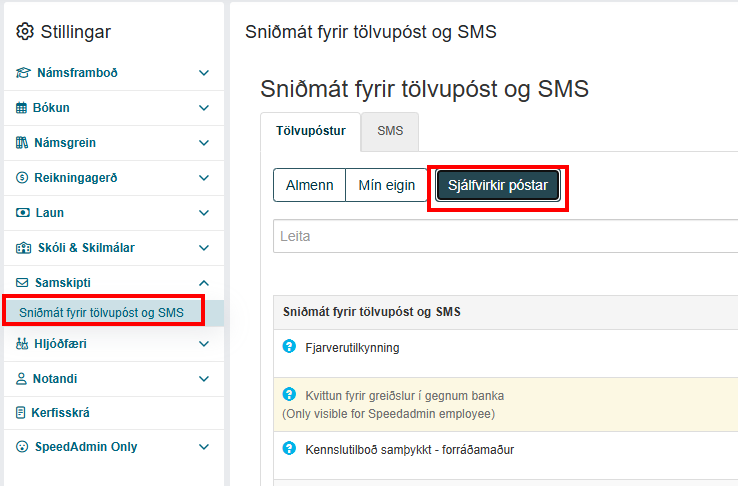Choose the Mín eigin filter button
Screen dimensions: 738x486
coord(386,185)
